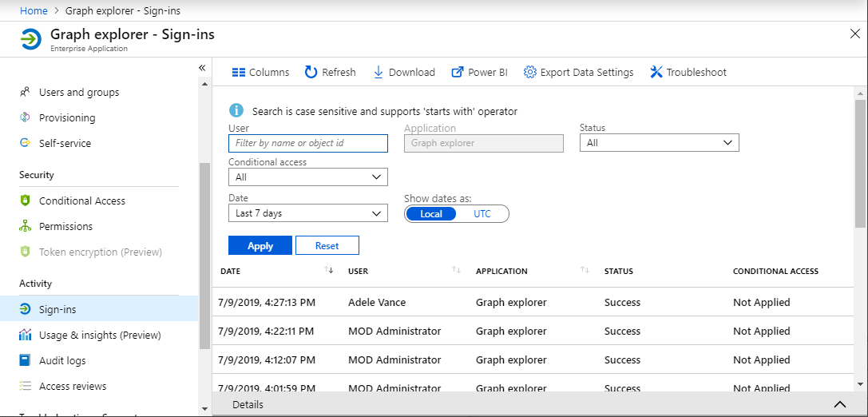Collapse the left sidebar with double chevron
Image resolution: width=868 pixels, height=417 pixels.
pyautogui.click(x=202, y=68)
